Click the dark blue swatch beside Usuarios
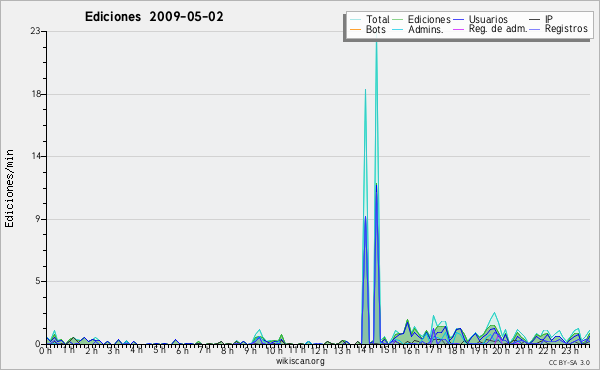The image size is (600, 370). [458, 20]
